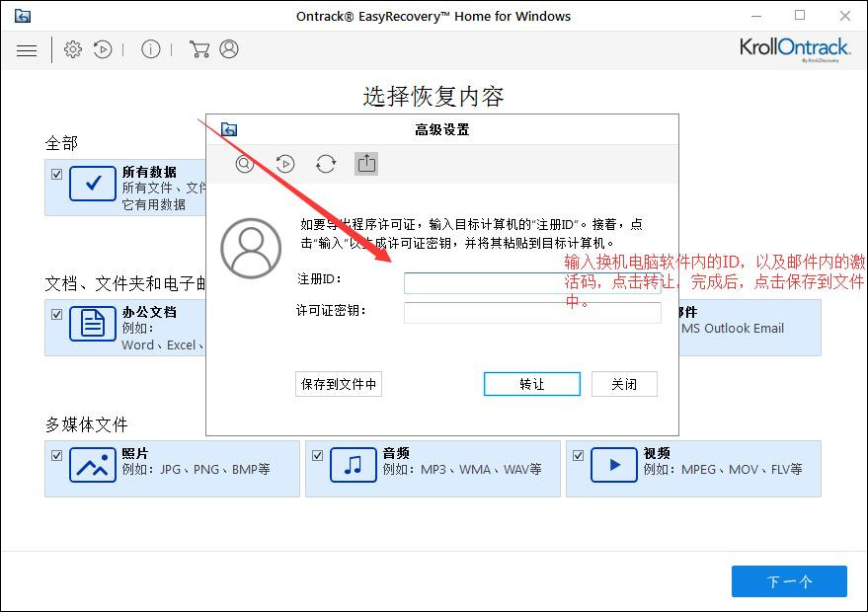Click the 例如：MP3、WMA、WAV等 text
The image size is (868, 612).
click(x=462, y=469)
